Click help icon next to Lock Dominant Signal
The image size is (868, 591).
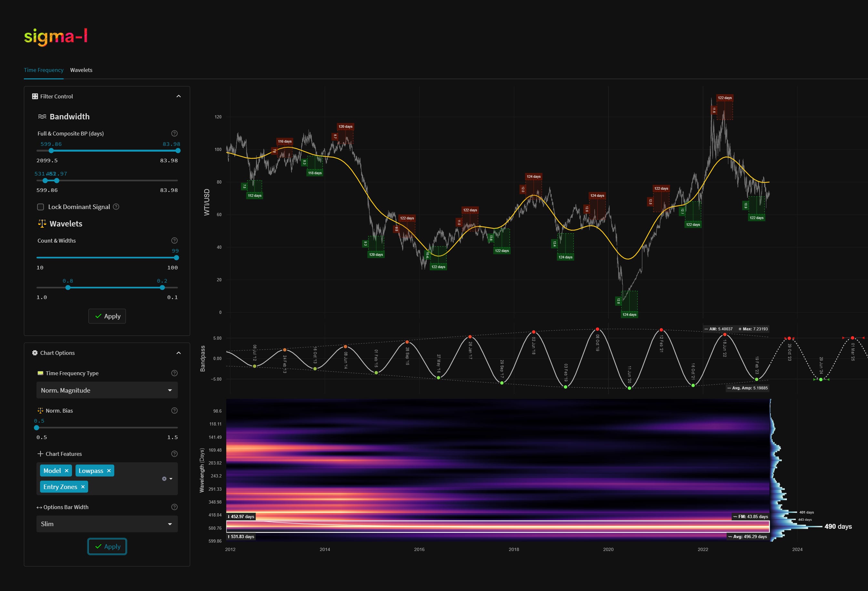(x=116, y=206)
